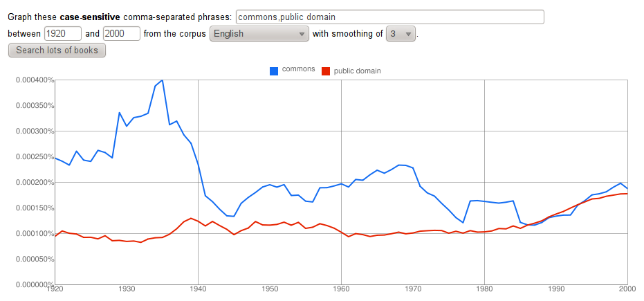This screenshot has width=644, height=301.
Task: Click the 1990 x-axis label
Action: [x=555, y=289]
